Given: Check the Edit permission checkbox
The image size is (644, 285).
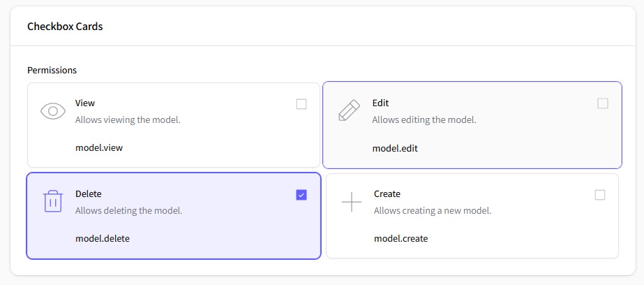Looking at the screenshot, I should click(603, 103).
